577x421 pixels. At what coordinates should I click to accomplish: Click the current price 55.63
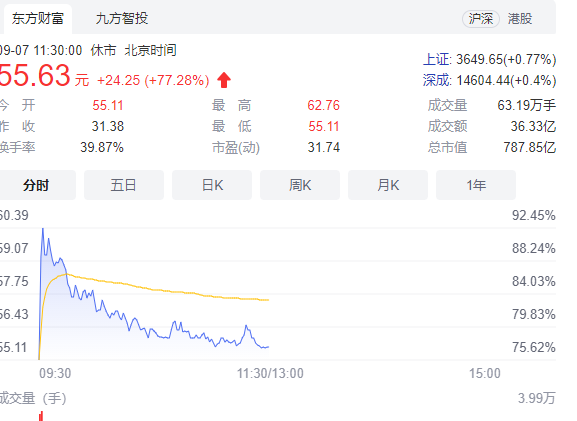[35, 75]
